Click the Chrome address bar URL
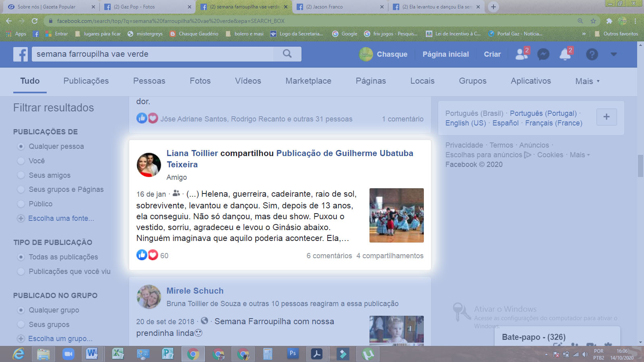This screenshot has height=362, width=644. pyautogui.click(x=171, y=21)
